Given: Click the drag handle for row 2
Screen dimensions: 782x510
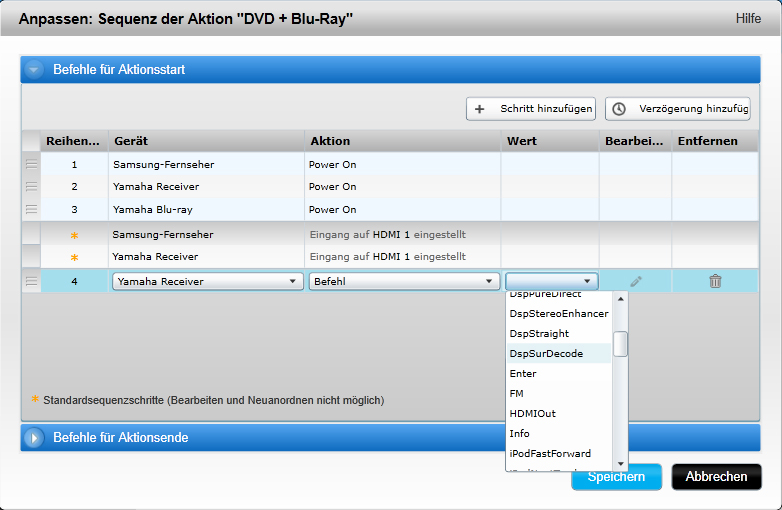Looking at the screenshot, I should pyautogui.click(x=31, y=187).
